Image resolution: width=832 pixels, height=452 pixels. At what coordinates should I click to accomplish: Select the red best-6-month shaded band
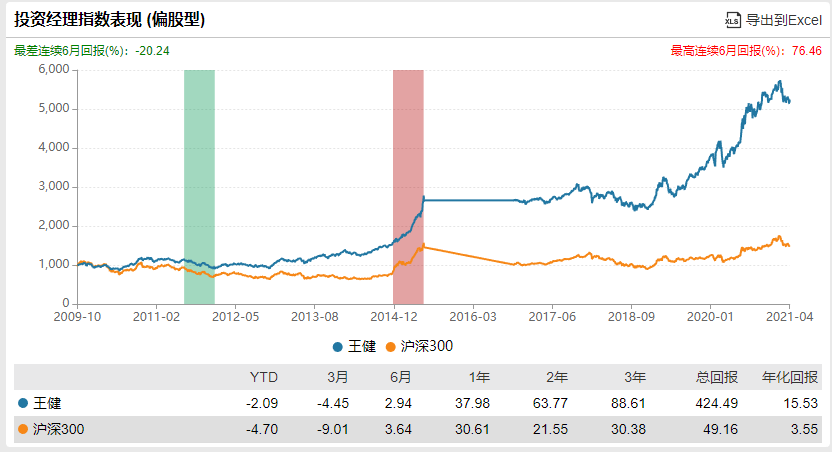408,187
